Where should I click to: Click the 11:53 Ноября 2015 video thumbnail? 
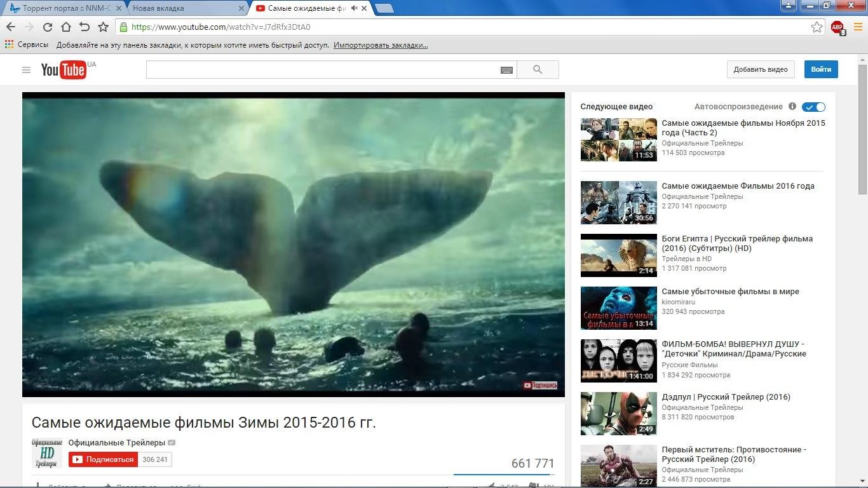pos(618,139)
